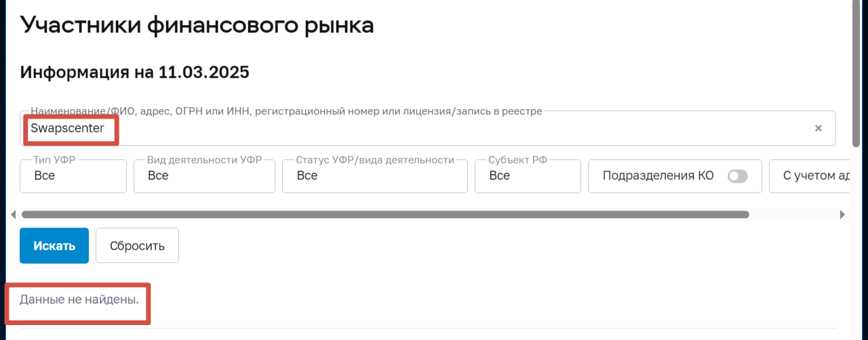Toggle the Подразделения КО switch
868x340 pixels.
[x=737, y=176]
